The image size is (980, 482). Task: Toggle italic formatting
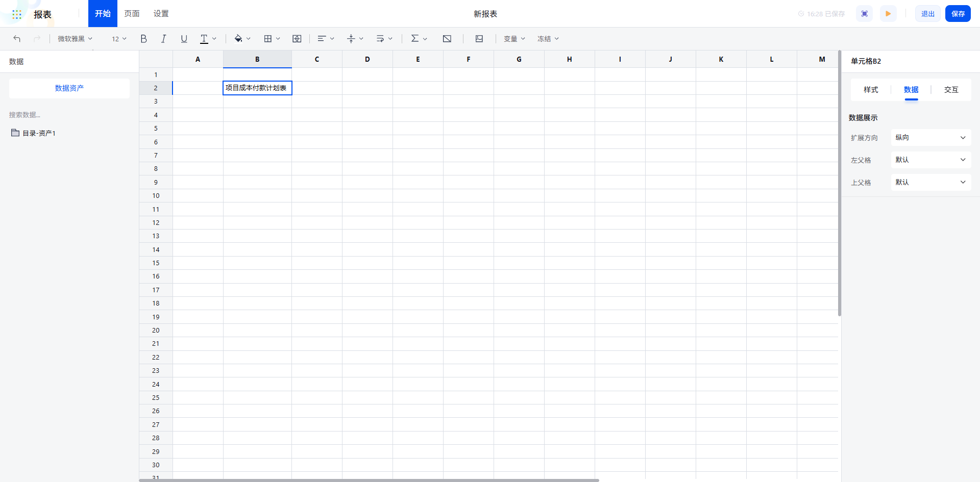click(x=163, y=39)
